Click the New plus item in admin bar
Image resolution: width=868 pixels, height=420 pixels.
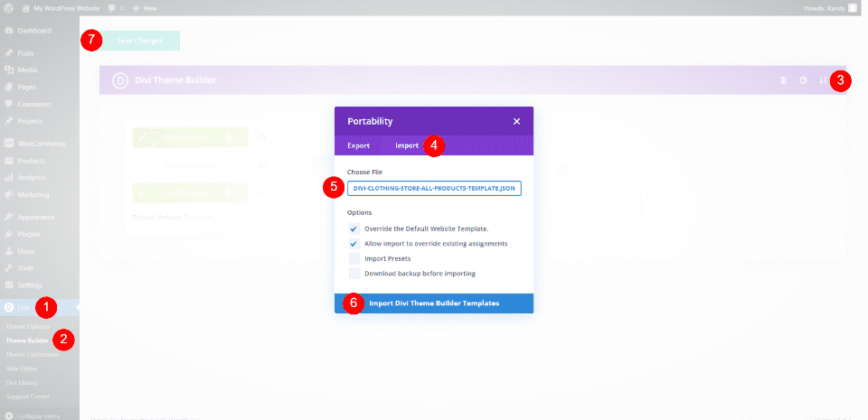[145, 8]
